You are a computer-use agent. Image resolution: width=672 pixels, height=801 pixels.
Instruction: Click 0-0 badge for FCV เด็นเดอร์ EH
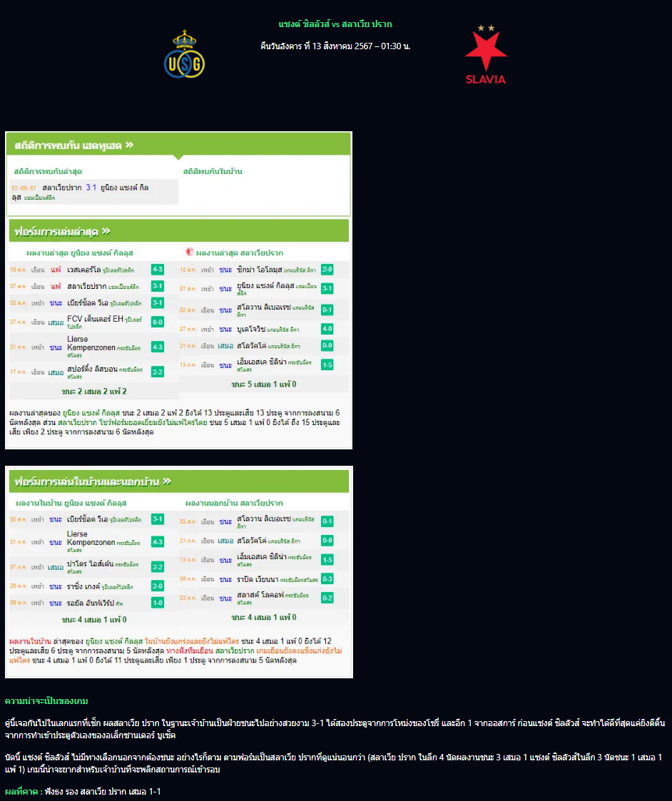coord(158,322)
